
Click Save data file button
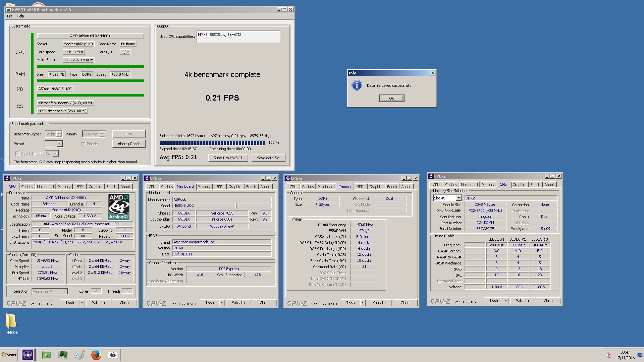268,158
